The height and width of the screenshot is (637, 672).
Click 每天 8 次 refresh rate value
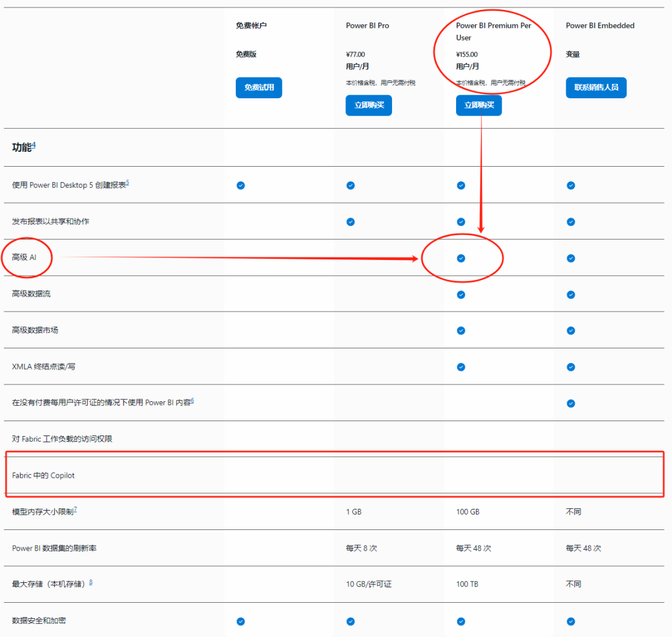362,548
